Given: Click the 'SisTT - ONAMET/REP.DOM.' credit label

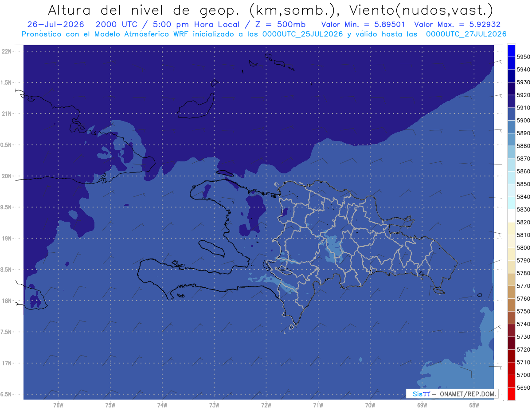Looking at the screenshot, I should 452,394.
